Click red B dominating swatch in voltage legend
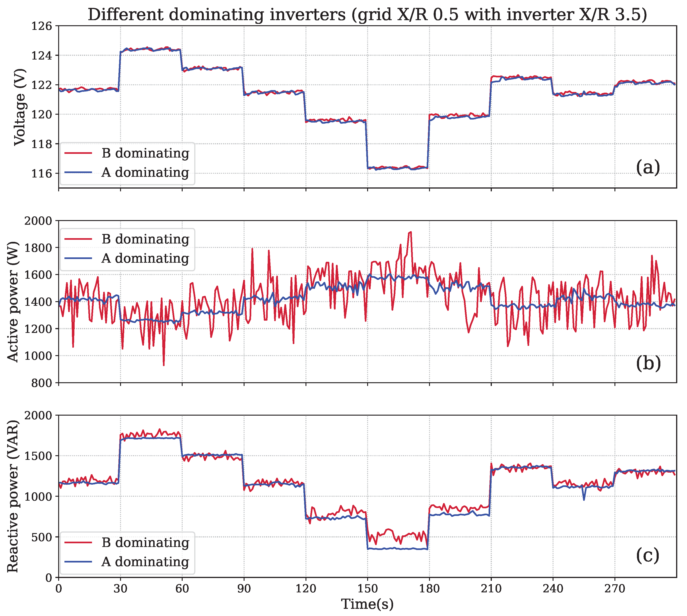687x616 pixels. (78, 153)
